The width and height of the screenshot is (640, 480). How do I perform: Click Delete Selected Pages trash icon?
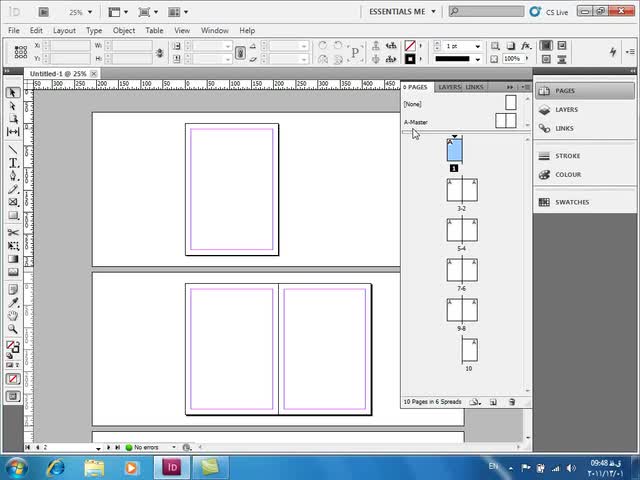(512, 402)
